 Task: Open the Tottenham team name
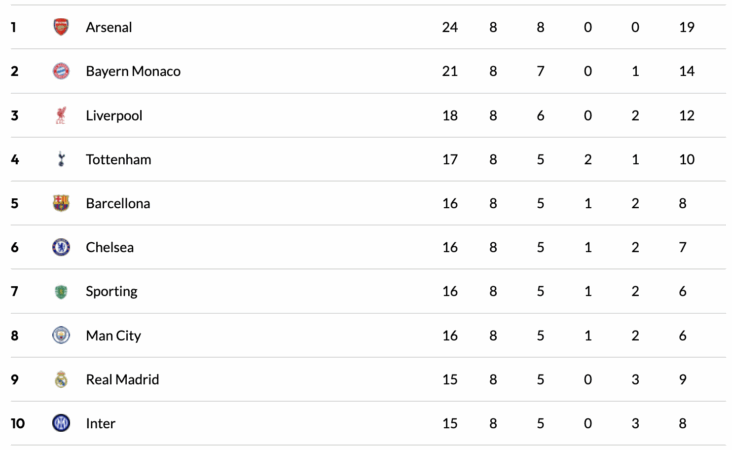(119, 159)
